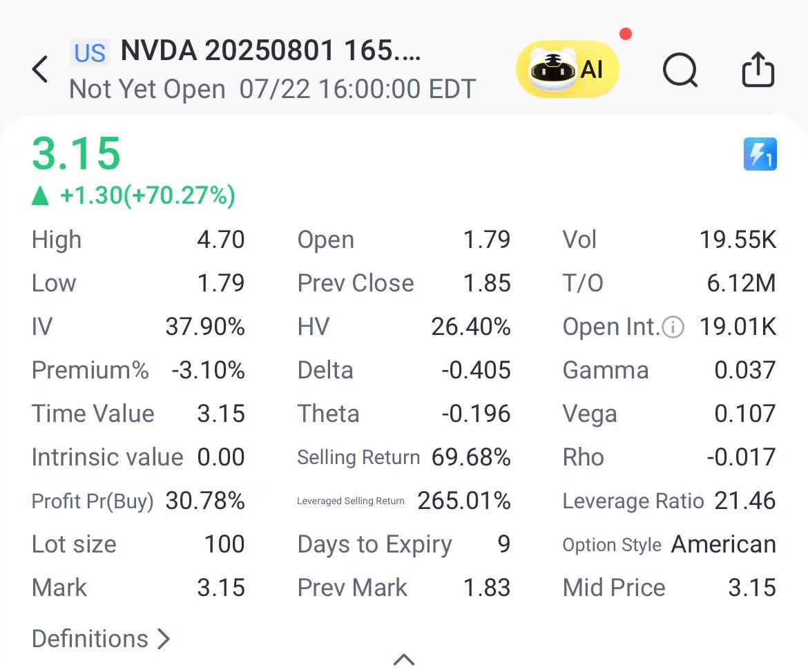Viewport: 808px width, 672px height.
Task: Tap the search magnifier icon
Action: 680,70
